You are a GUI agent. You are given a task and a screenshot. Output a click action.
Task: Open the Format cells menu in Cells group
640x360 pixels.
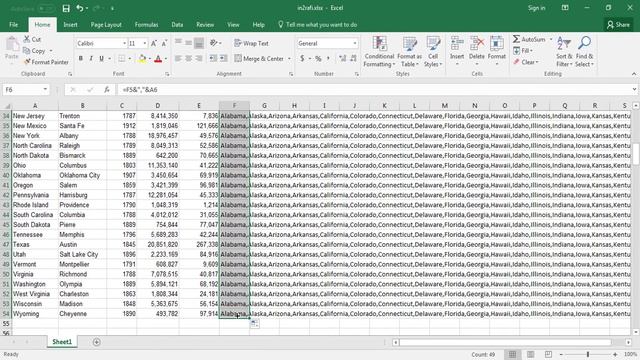pos(497,51)
